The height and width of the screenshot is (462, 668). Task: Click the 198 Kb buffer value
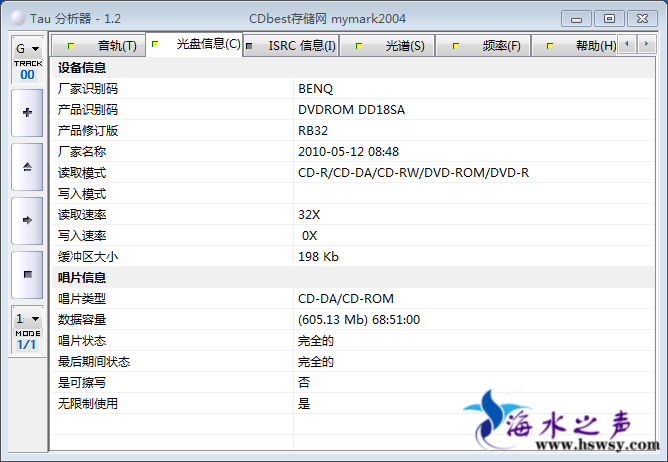tap(318, 257)
